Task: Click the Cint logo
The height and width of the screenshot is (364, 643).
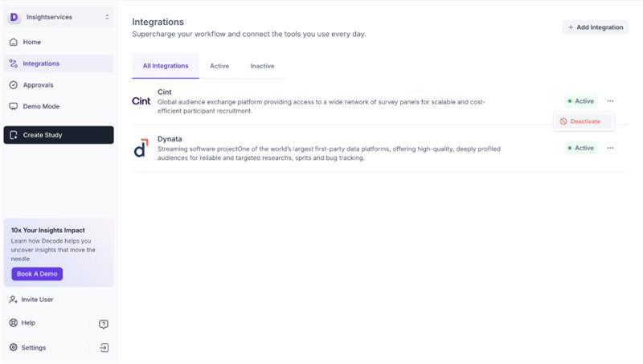Action: [141, 100]
